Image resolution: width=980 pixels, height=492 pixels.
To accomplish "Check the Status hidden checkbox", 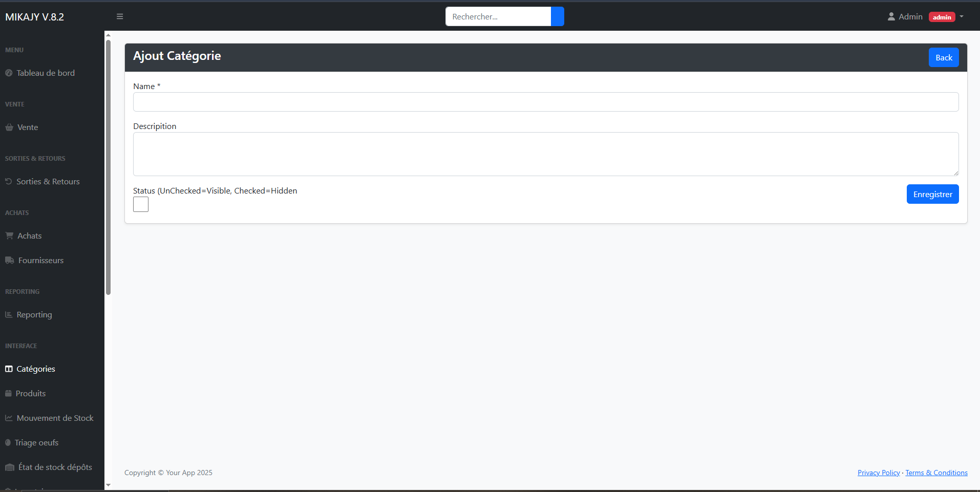I will point(141,204).
